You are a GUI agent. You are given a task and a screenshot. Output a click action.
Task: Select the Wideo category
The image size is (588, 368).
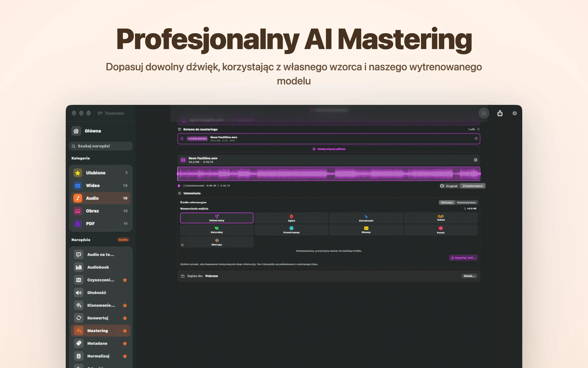tap(101, 185)
